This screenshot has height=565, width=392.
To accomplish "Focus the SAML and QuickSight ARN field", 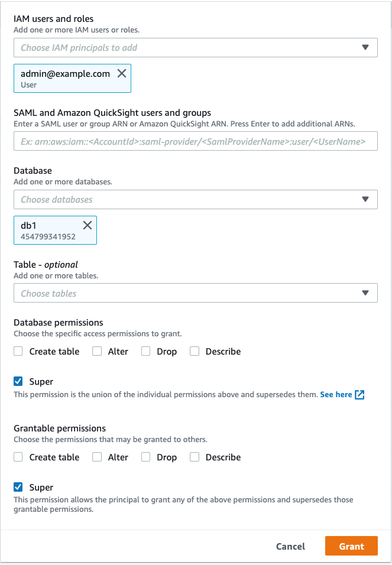I will tap(195, 141).
